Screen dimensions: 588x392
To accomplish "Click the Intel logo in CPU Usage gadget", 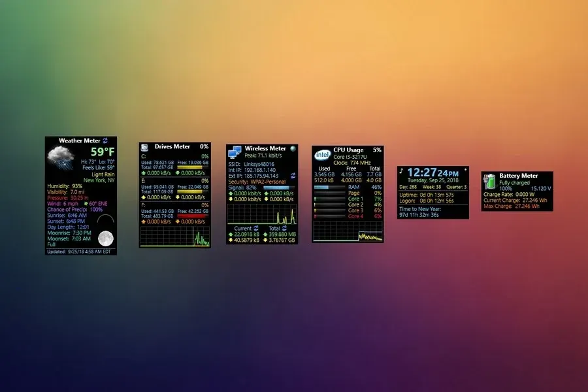I will tap(322, 155).
